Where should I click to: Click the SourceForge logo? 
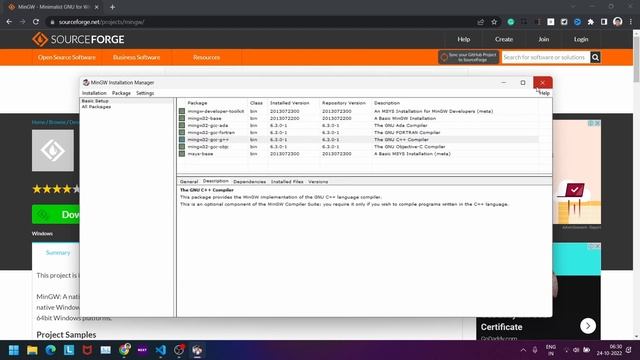pos(78,40)
